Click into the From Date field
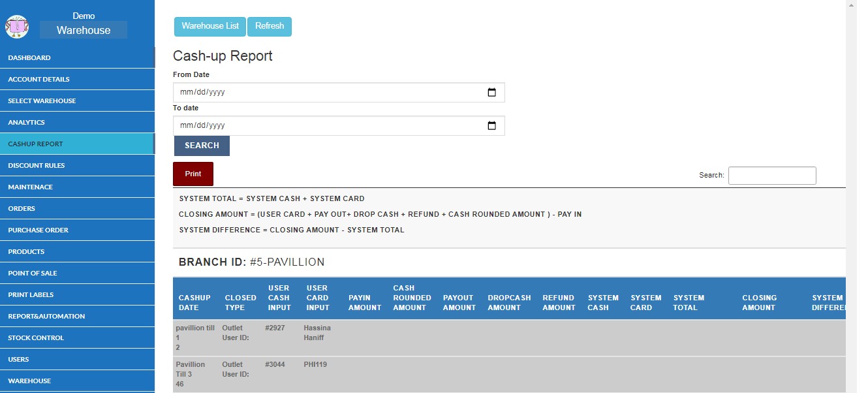This screenshot has height=393, width=868. [326, 92]
